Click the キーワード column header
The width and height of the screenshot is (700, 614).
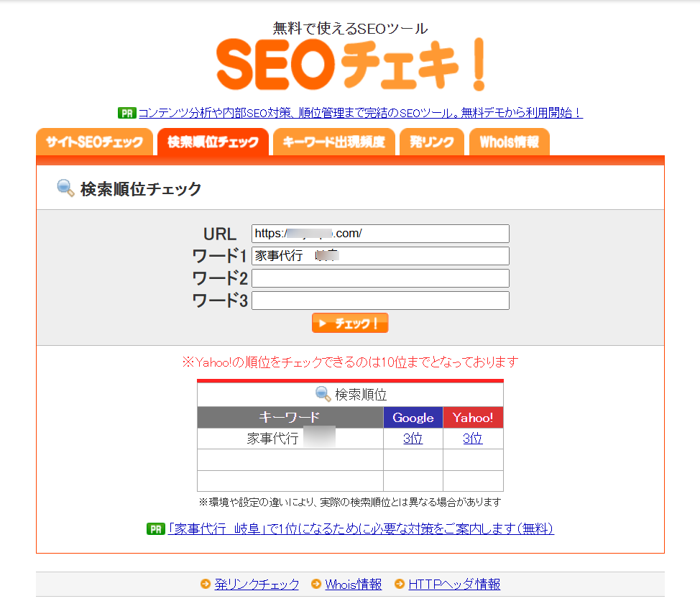290,418
